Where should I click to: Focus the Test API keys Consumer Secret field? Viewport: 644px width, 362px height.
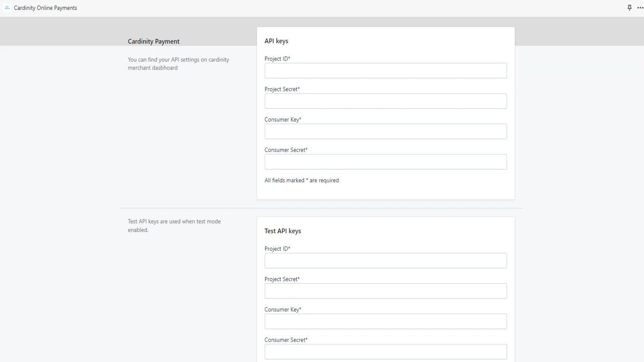(x=386, y=352)
